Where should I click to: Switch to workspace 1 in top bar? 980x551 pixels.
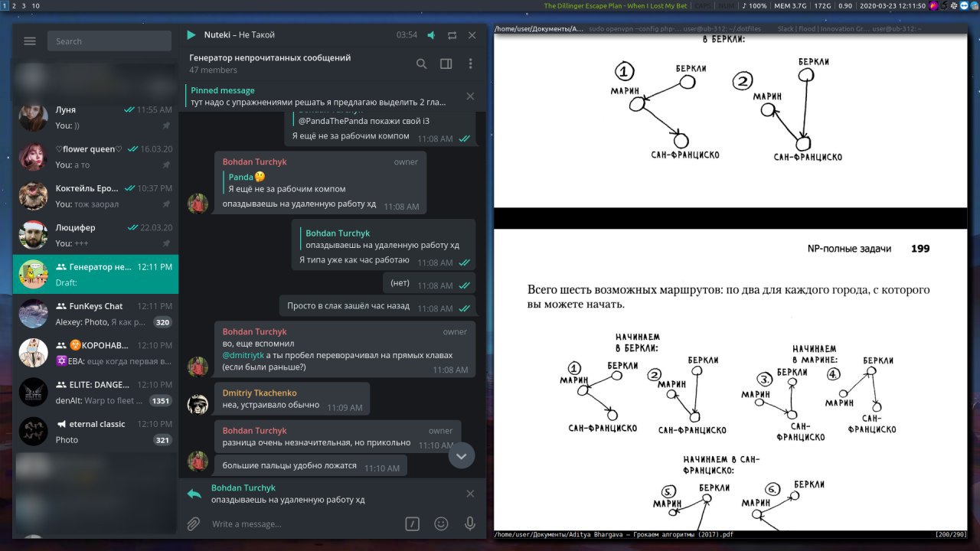click(5, 5)
